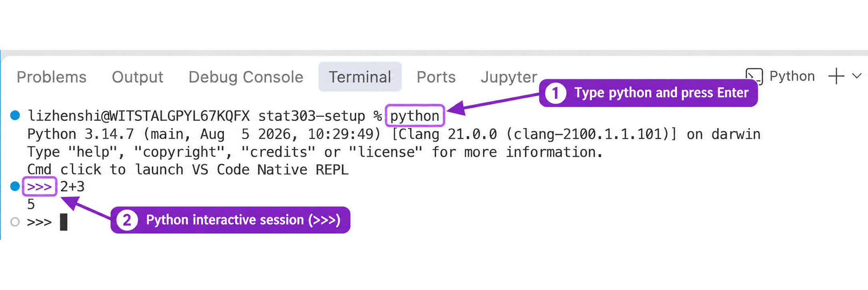The image size is (868, 290).
Task: Click the 2+3 expression in the terminal
Action: pos(72,186)
